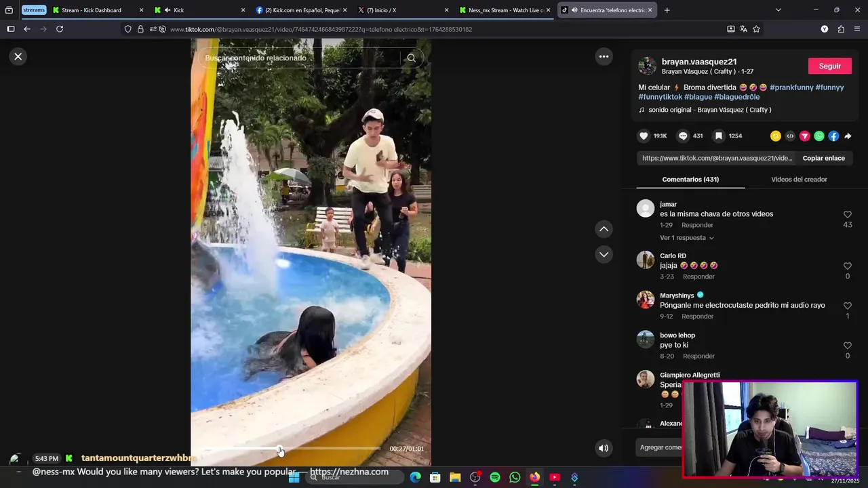Open Maryshinys's profile avatar
This screenshot has height=488, width=868.
646,300
